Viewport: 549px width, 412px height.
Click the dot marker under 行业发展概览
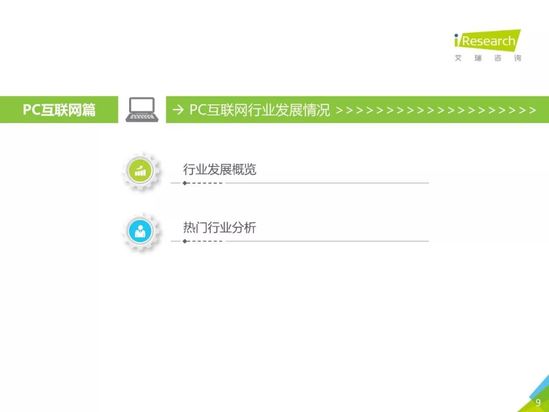click(x=185, y=183)
